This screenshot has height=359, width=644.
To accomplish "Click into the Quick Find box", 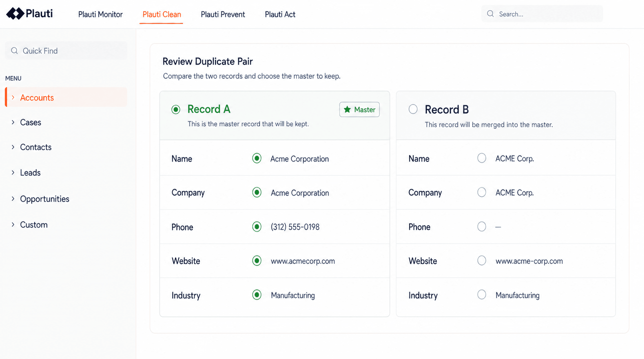I will (66, 51).
